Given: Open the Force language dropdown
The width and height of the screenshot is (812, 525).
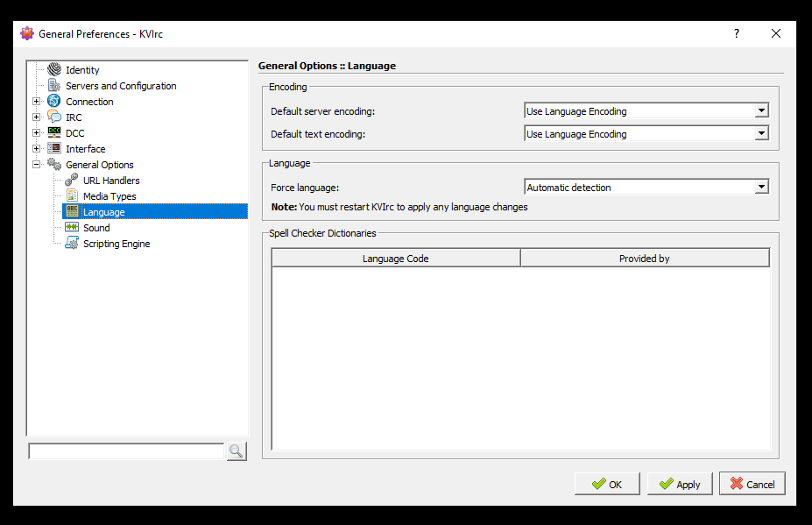Looking at the screenshot, I should pyautogui.click(x=761, y=187).
